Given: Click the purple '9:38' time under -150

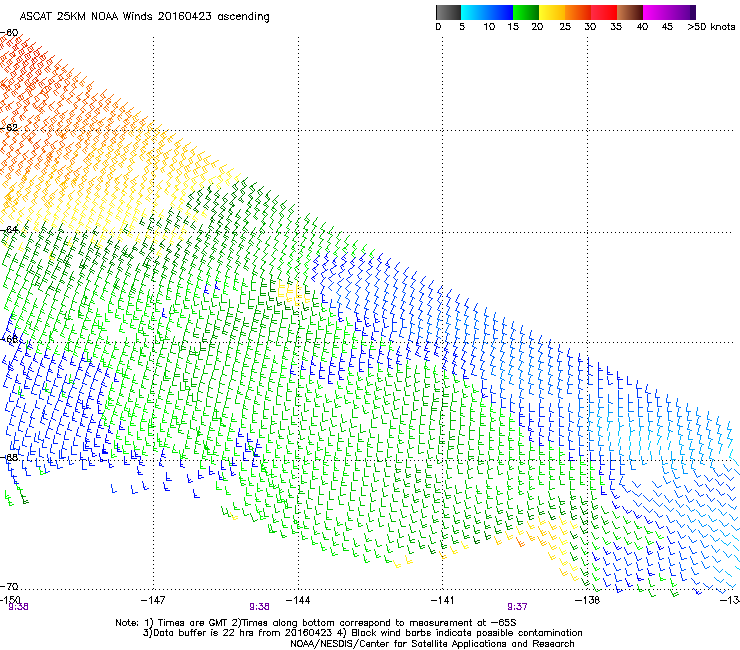Looking at the screenshot, I should pyautogui.click(x=18, y=607).
